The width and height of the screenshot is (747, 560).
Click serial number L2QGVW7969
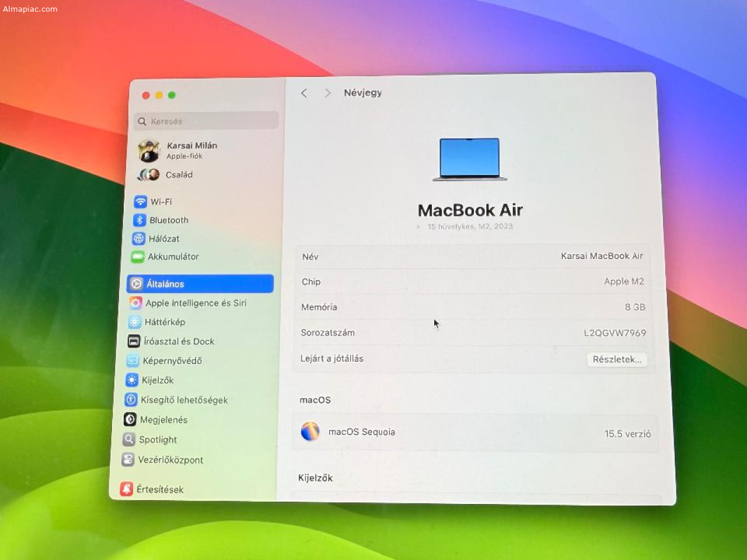(615, 333)
